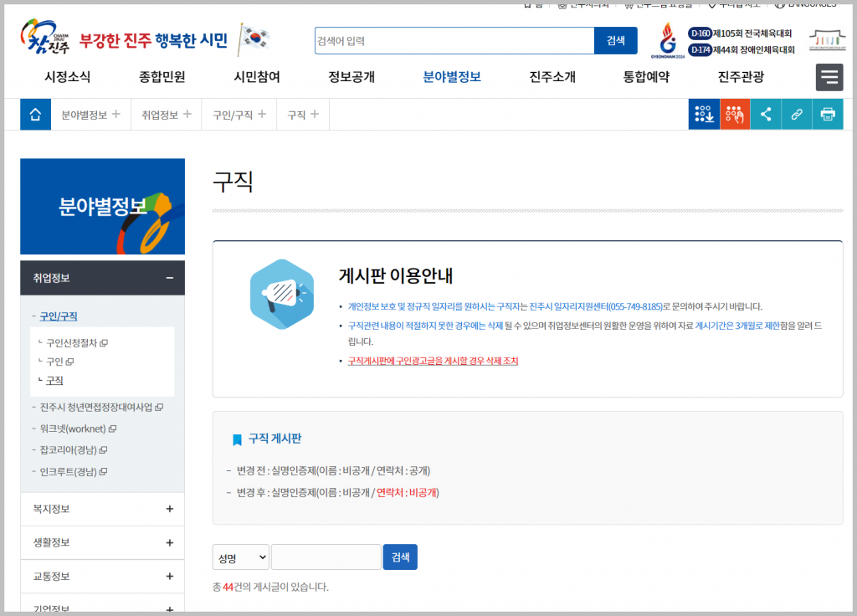Click external-link icon next to 인크루트(경남)
The height and width of the screenshot is (616, 857).
[x=103, y=472]
